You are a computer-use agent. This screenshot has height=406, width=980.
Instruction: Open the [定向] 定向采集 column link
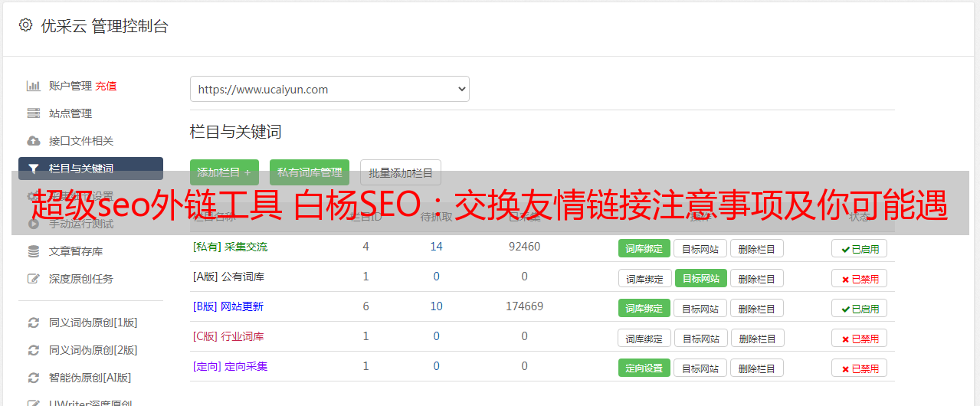coord(230,366)
